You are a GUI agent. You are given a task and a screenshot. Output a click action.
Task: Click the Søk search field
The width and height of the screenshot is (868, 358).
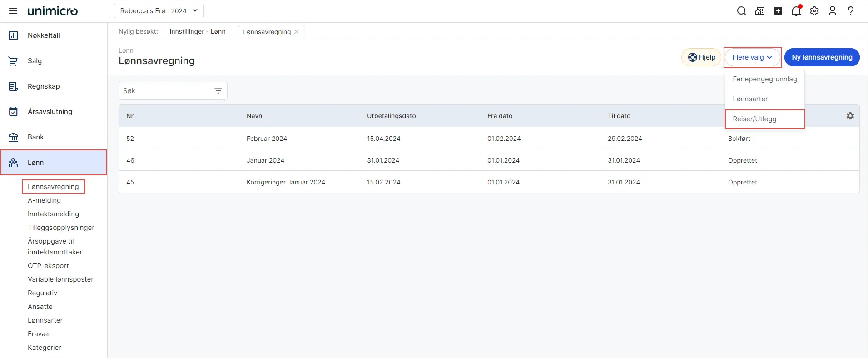pyautogui.click(x=164, y=91)
